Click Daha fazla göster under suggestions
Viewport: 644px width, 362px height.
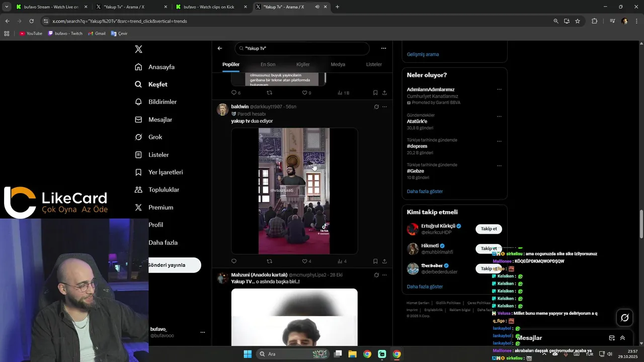[x=425, y=287]
